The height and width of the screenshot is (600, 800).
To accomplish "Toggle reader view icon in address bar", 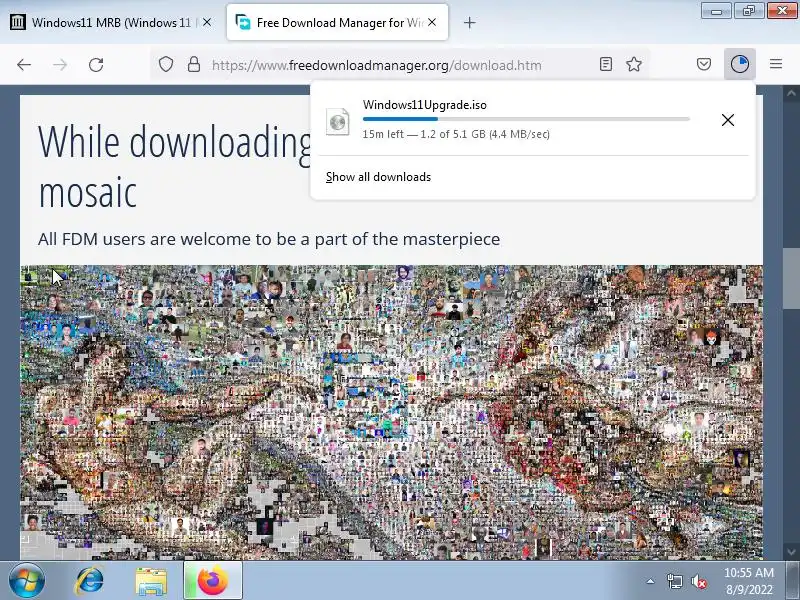I will click(x=606, y=64).
